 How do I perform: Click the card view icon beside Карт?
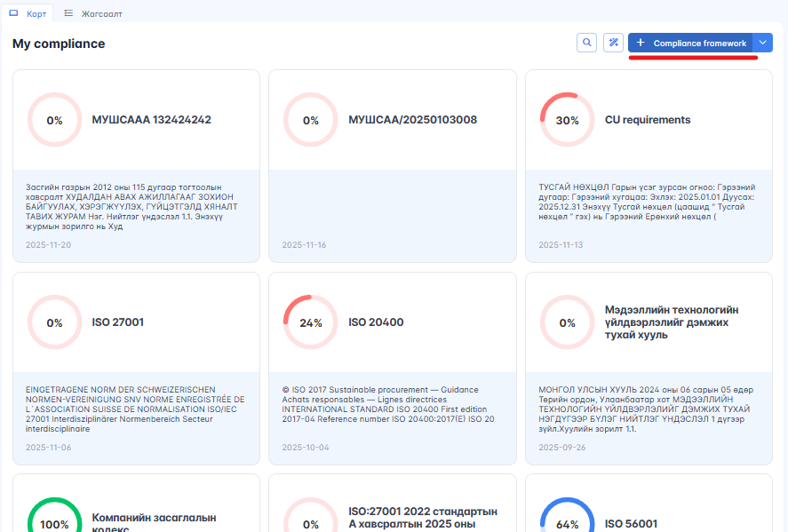pyautogui.click(x=13, y=13)
